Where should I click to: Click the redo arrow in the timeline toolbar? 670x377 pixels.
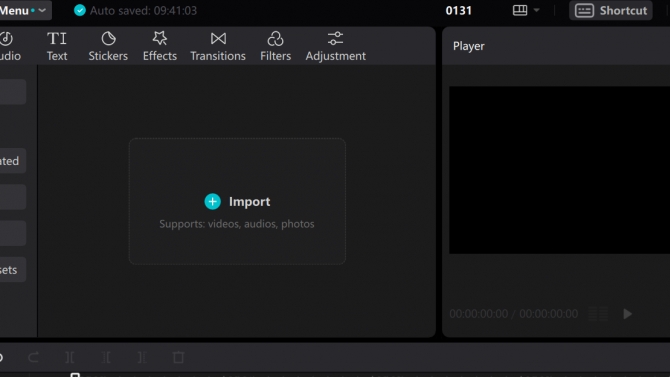pos(33,357)
